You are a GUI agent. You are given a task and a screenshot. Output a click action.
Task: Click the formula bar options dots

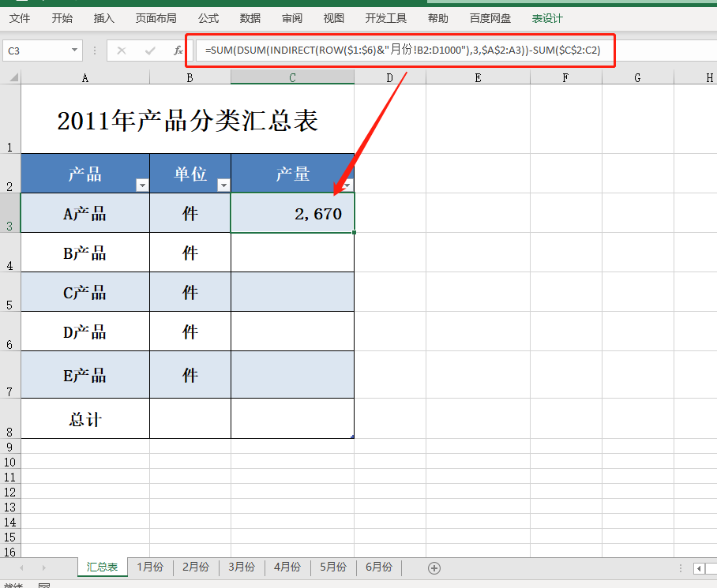95,51
